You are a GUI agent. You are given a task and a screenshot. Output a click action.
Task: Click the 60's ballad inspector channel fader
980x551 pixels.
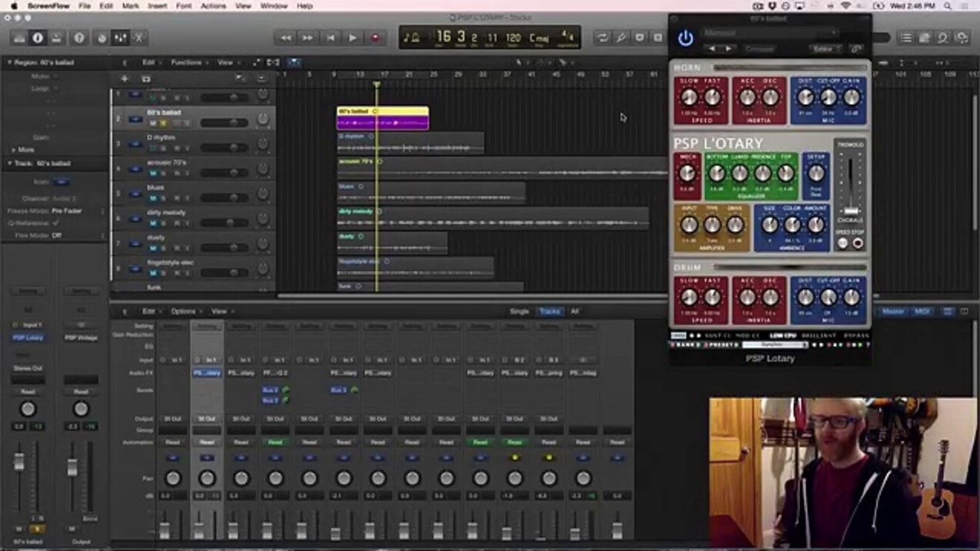pos(19,463)
